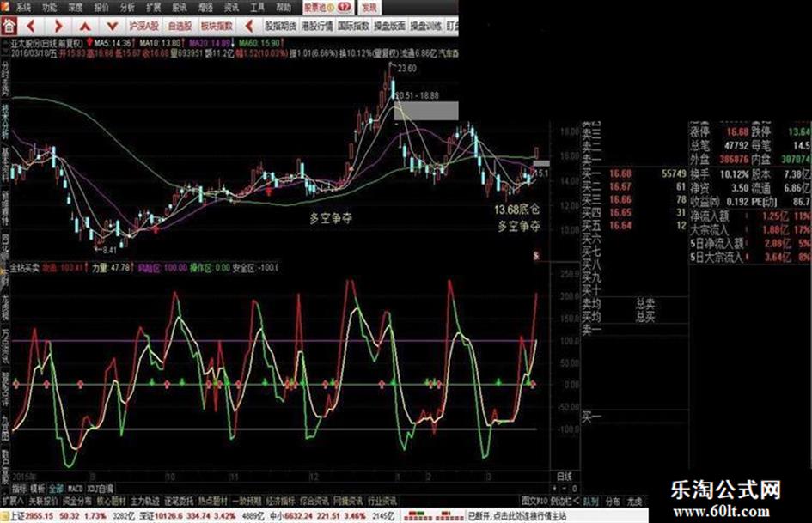Open the 发现 tab
This screenshot has height=523, width=812.
369,7
